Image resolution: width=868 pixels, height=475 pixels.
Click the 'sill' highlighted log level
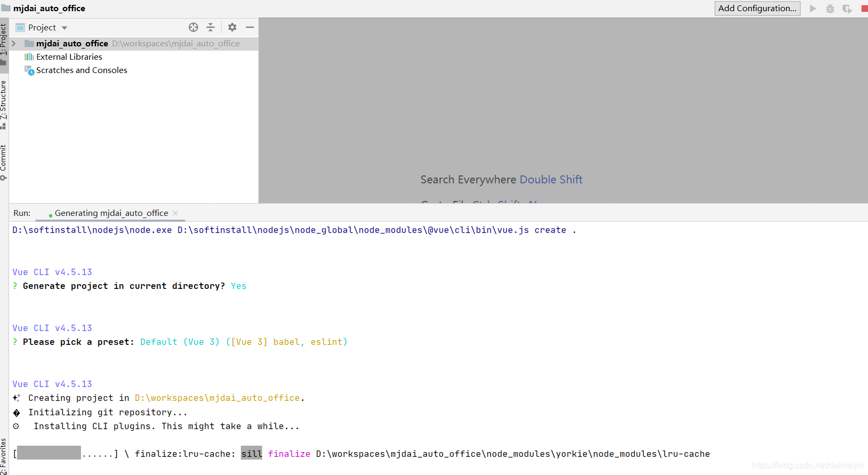click(x=252, y=454)
